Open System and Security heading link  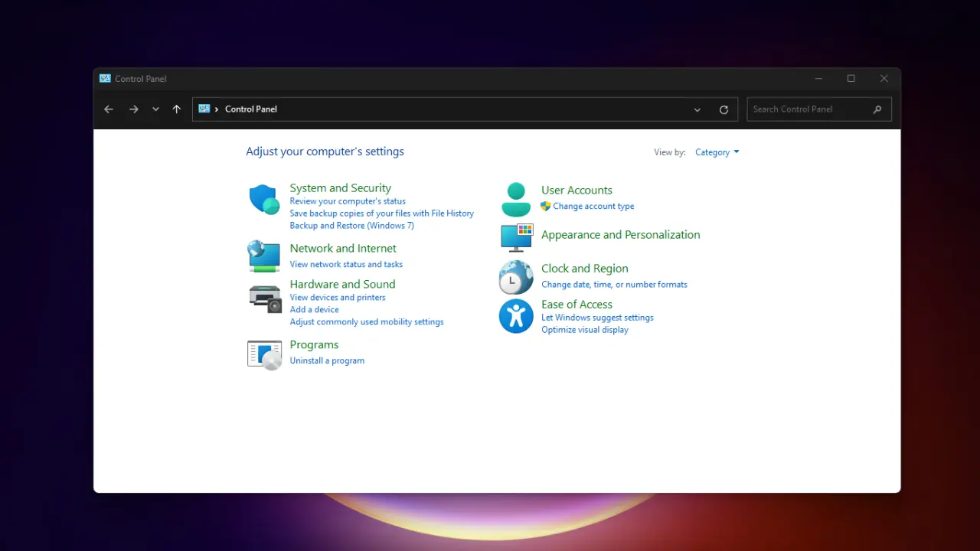[x=340, y=188]
